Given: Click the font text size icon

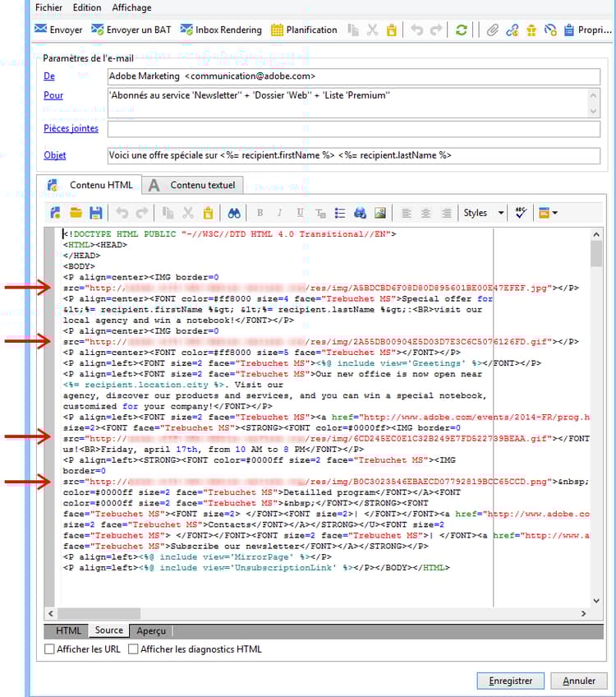Looking at the screenshot, I should (x=320, y=214).
